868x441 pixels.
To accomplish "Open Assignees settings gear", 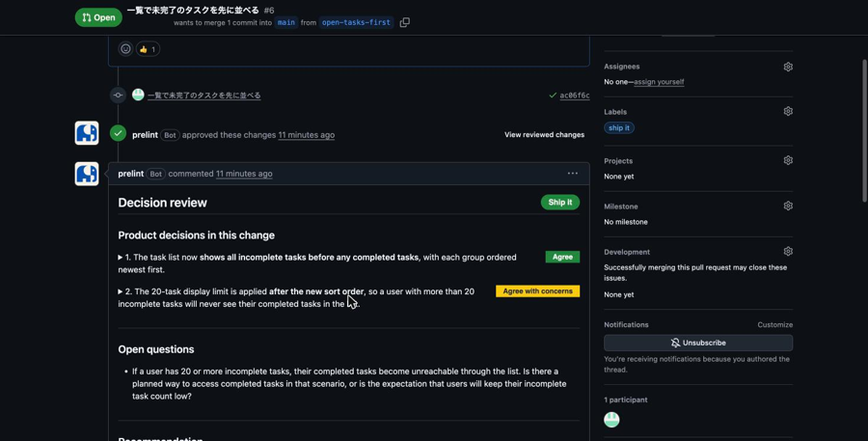I will 788,67.
